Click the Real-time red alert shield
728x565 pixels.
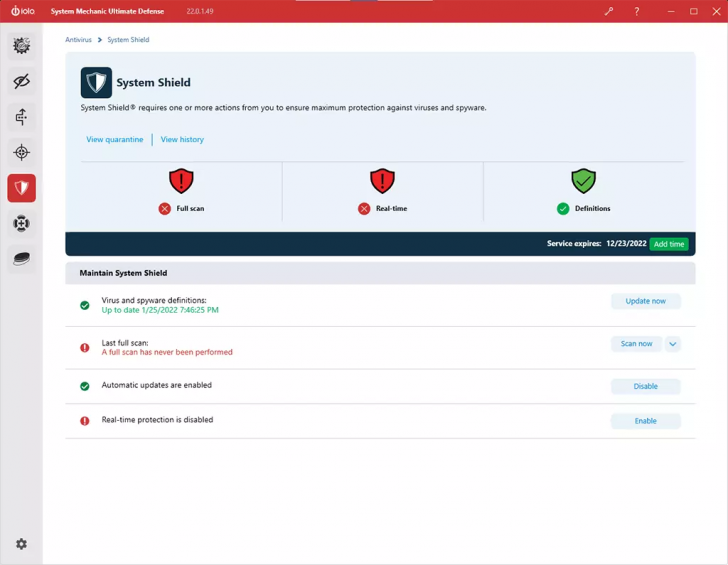(x=382, y=181)
